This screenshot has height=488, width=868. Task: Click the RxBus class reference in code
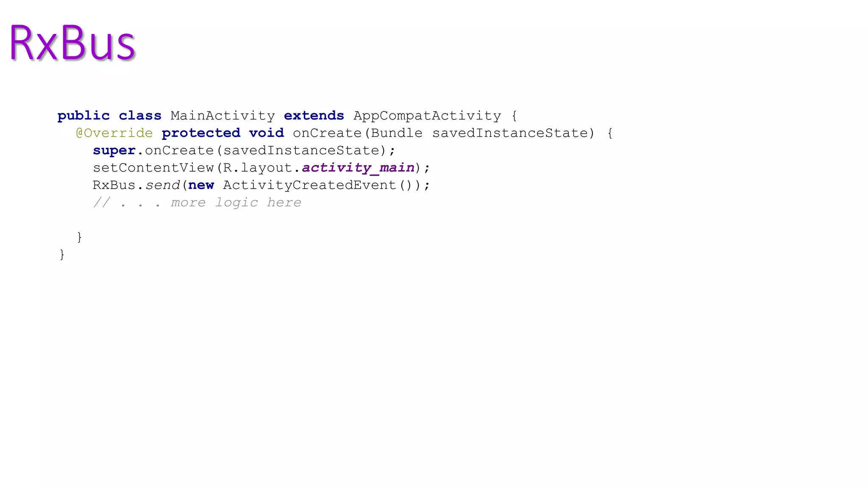(x=114, y=185)
